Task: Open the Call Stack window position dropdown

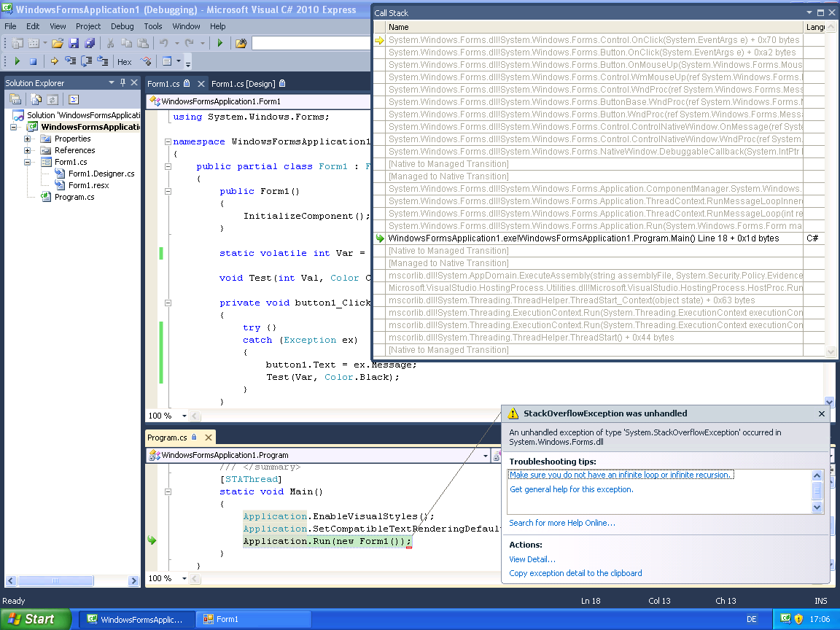Action: pyautogui.click(x=809, y=13)
